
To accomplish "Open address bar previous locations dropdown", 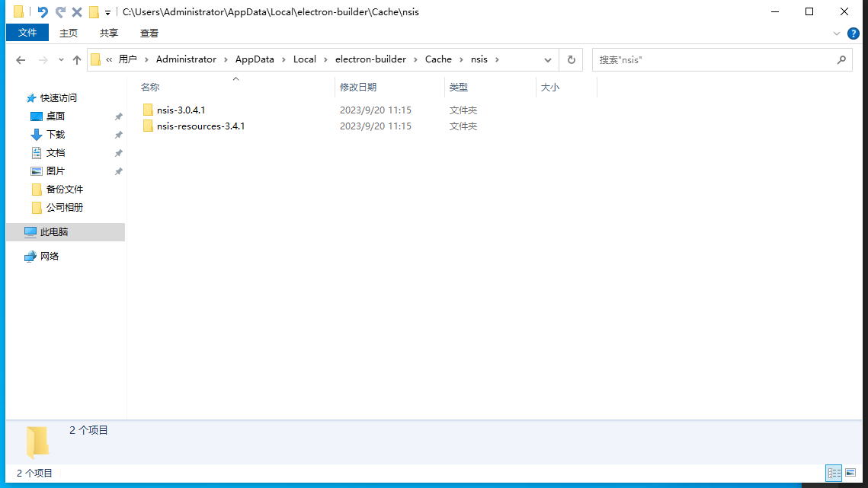I will (x=548, y=59).
